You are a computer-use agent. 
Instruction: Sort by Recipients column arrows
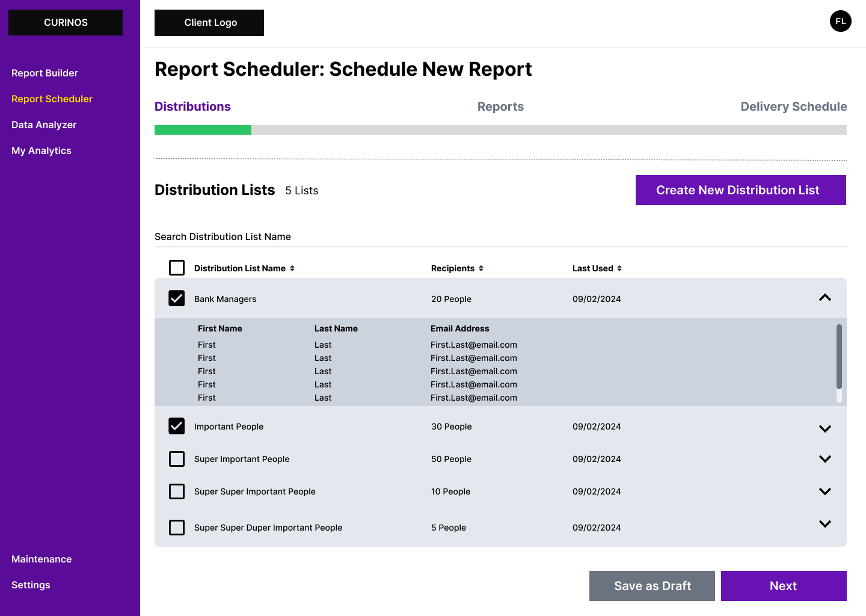pyautogui.click(x=481, y=268)
